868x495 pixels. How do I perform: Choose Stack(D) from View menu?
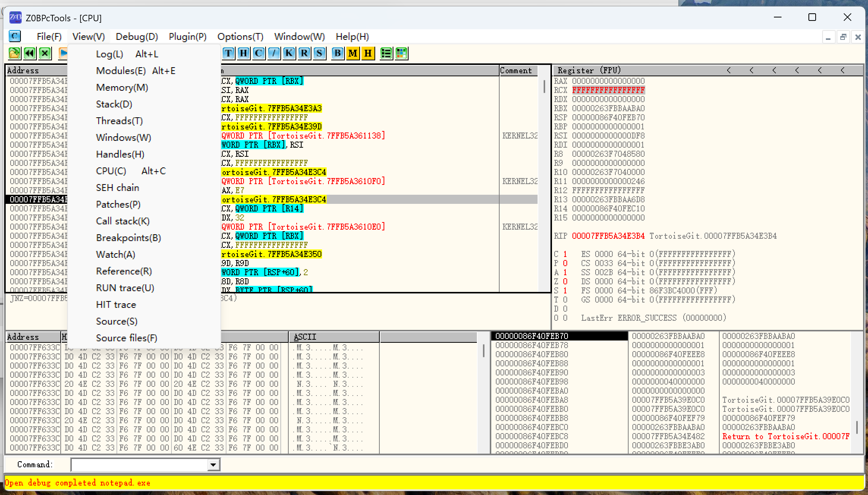tap(144, 104)
